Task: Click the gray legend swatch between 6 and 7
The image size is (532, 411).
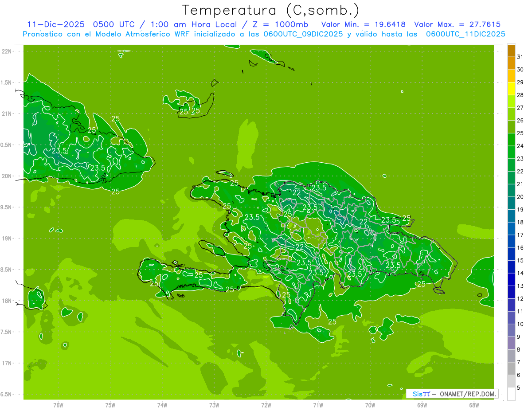Action: [x=511, y=368]
